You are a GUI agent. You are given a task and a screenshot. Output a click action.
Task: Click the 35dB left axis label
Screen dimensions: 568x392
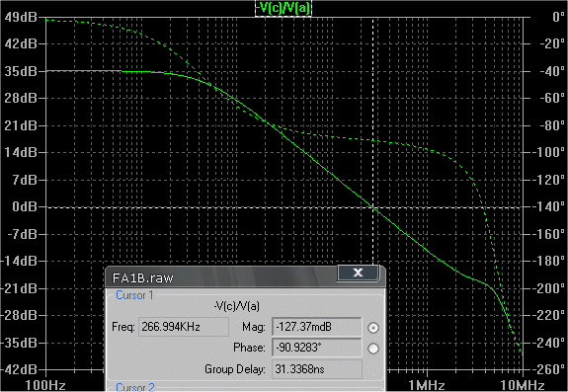(x=21, y=71)
